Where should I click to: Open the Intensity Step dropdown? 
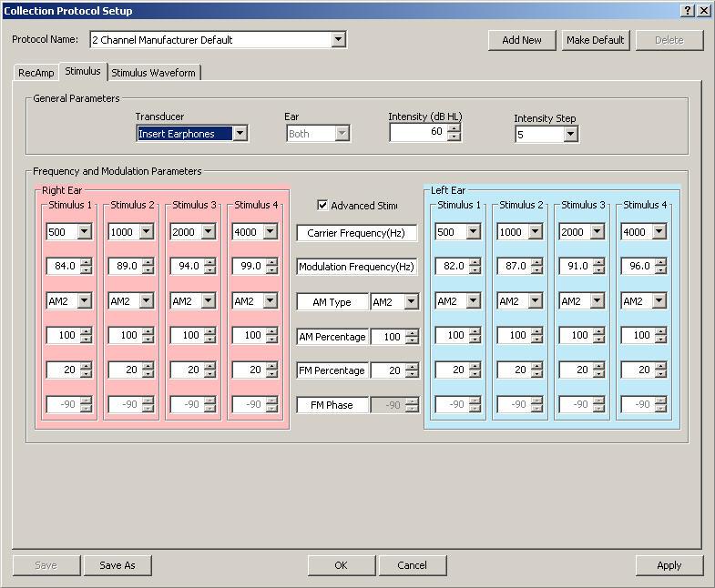(570, 135)
